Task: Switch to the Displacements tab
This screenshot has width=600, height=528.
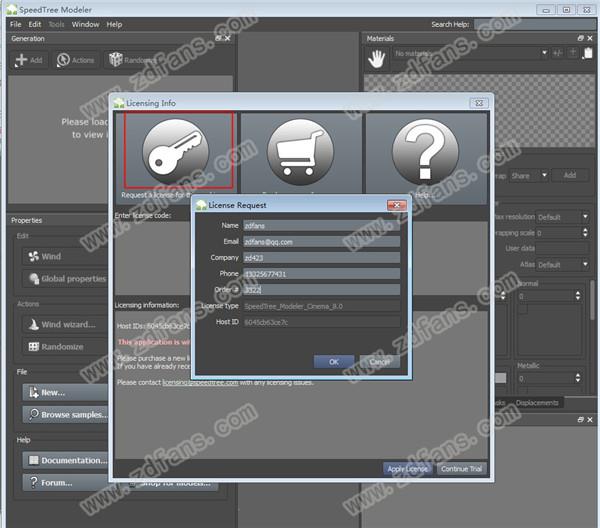Action: click(537, 403)
